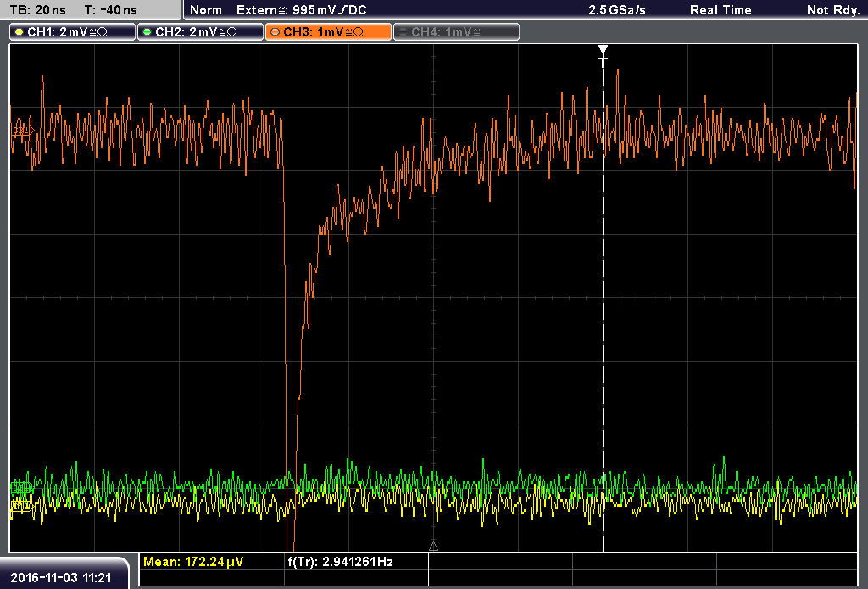Viewport: 868px width, 589px height.
Task: Click the 2.5 GSa/s sample rate
Action: (x=617, y=10)
